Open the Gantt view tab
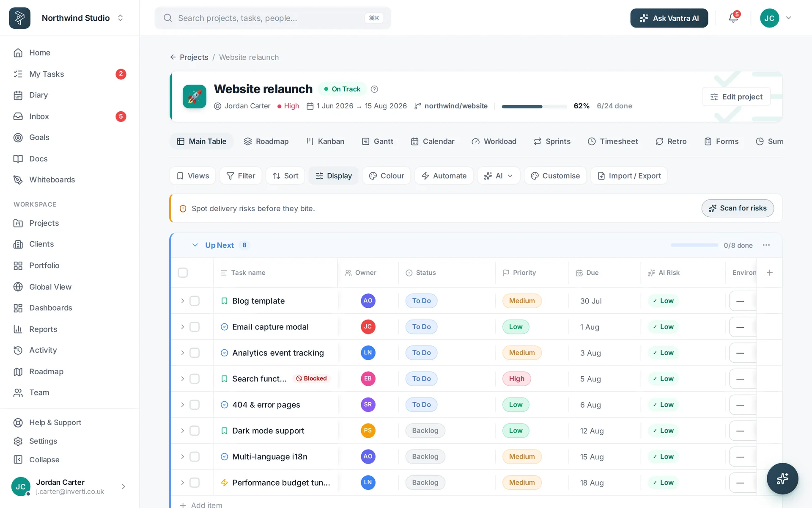Viewport: 812px width, 508px height. tap(378, 141)
